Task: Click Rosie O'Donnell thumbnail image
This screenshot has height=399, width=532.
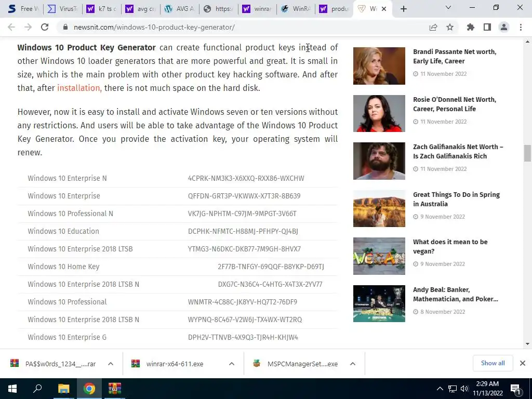Action: [x=379, y=113]
